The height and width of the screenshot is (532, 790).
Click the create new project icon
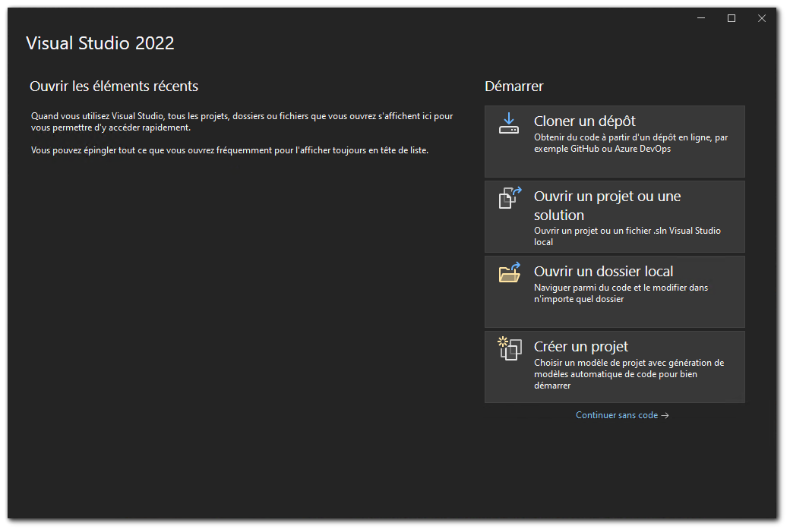coord(510,348)
